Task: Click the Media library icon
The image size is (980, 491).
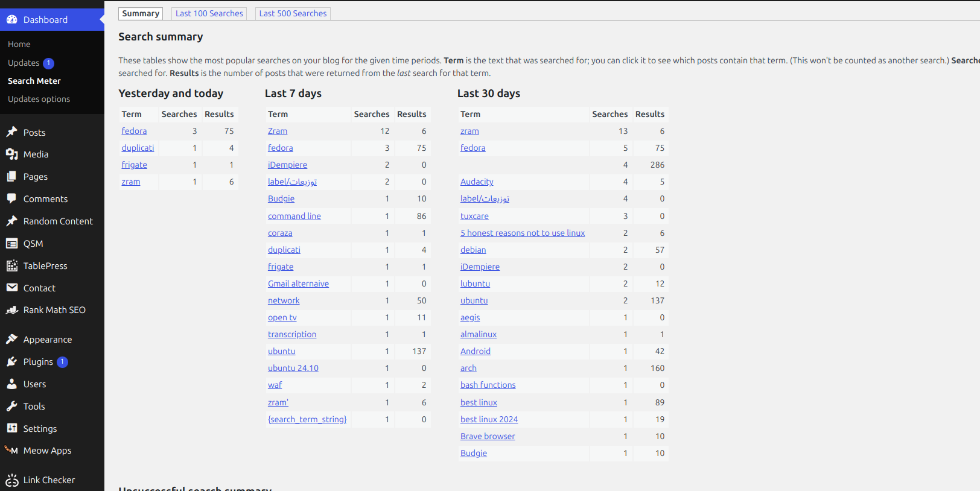Action: [12, 154]
